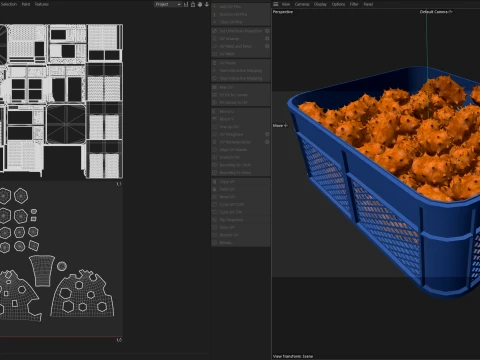480x360 pixels.
Task: Open Set UVW from Projection options gear
Action: pos(267,31)
